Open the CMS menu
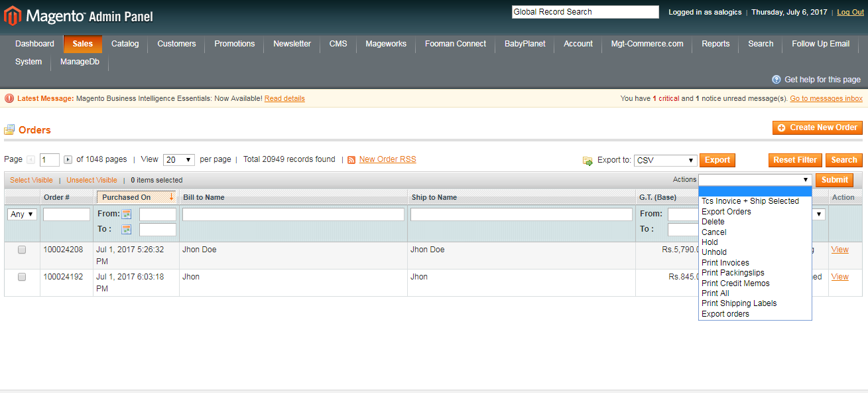The image size is (868, 393). tap(338, 44)
